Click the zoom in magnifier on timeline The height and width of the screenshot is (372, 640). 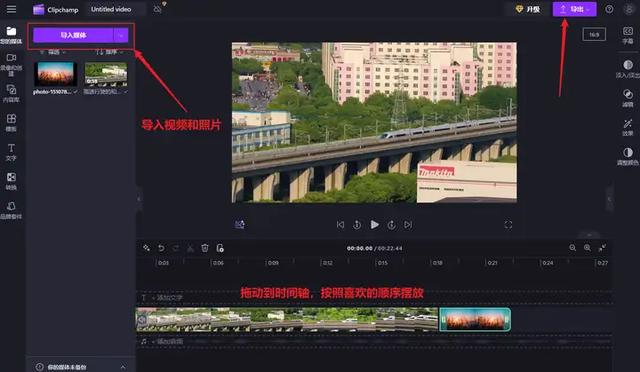(587, 248)
